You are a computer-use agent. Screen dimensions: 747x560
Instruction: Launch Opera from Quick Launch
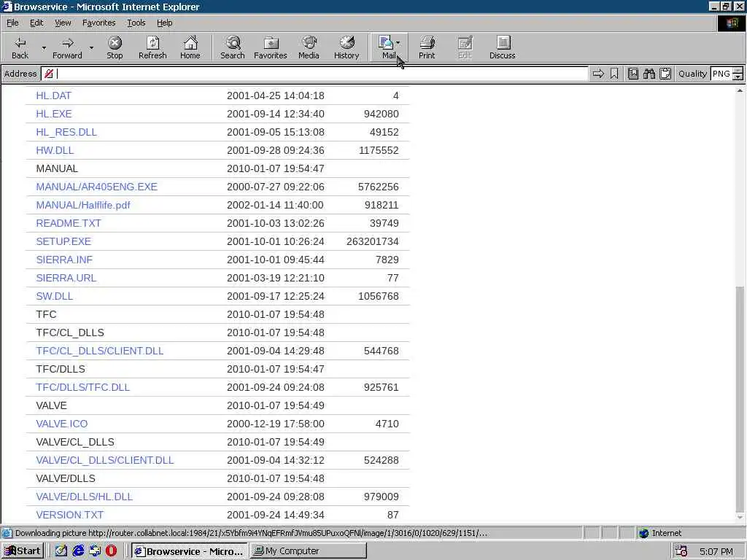click(111, 551)
